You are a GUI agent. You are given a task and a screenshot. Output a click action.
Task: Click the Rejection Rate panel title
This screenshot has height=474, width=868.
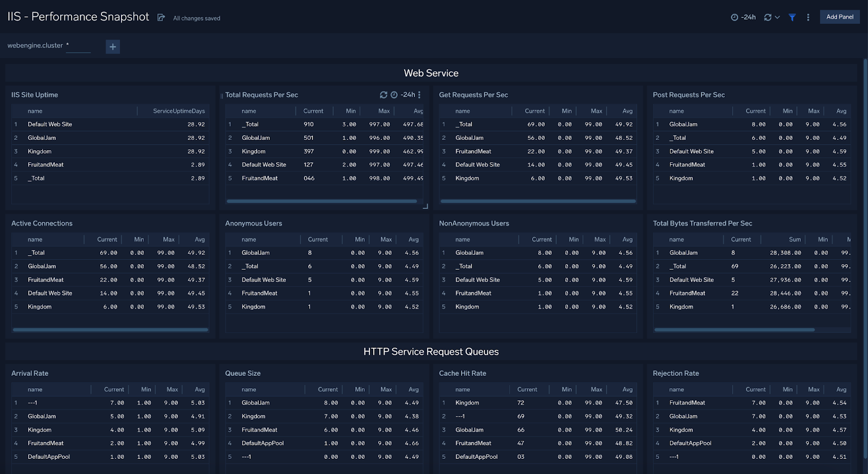pyautogui.click(x=676, y=374)
